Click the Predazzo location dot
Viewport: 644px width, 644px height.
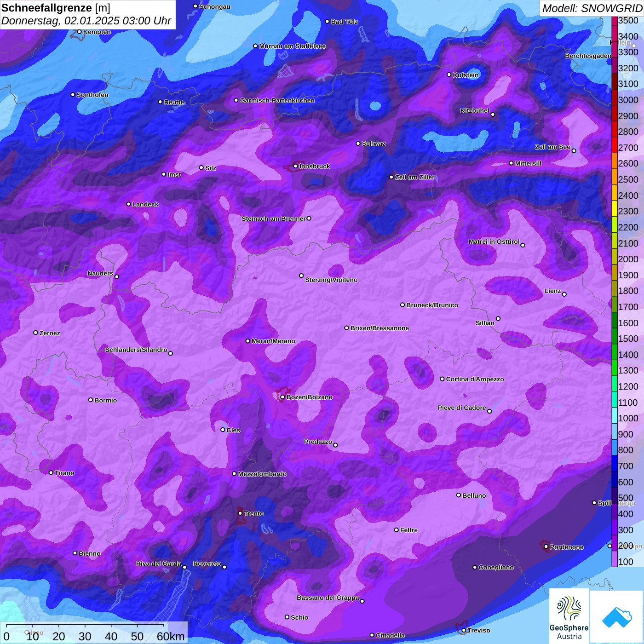[335, 445]
